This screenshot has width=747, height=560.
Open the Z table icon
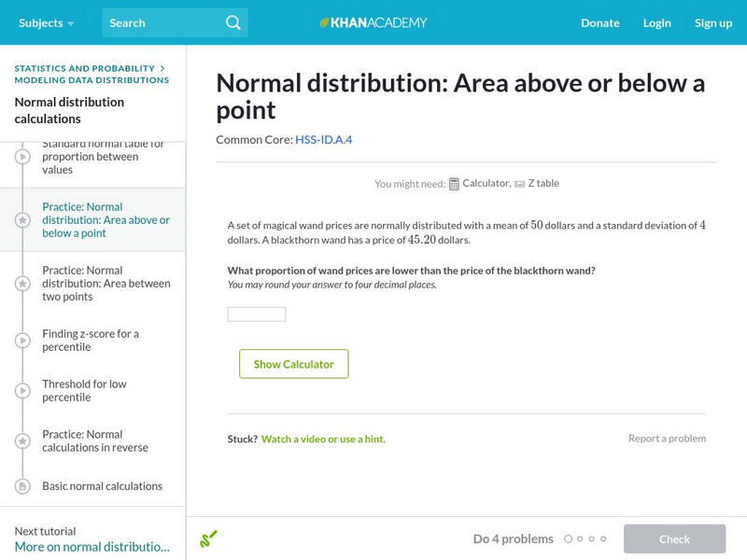point(519,184)
